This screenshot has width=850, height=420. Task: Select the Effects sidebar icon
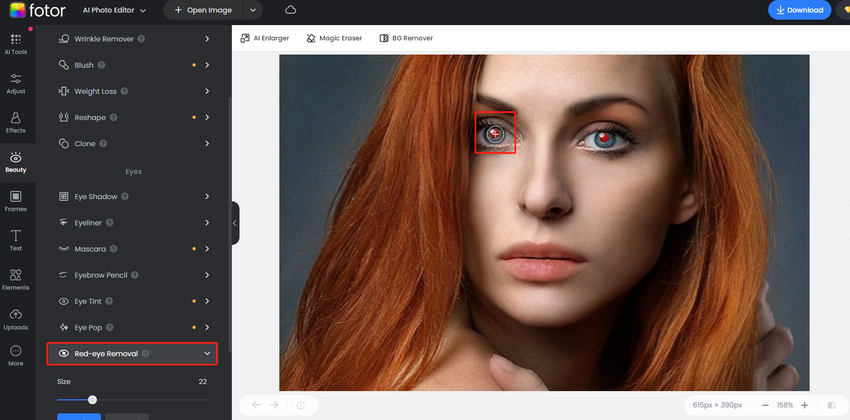pyautogui.click(x=15, y=122)
